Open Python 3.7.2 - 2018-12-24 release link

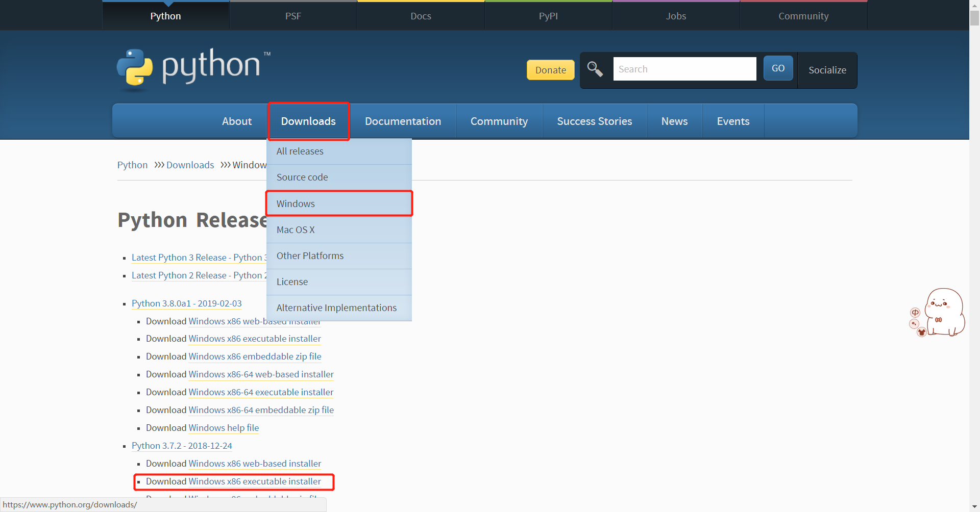pos(182,446)
